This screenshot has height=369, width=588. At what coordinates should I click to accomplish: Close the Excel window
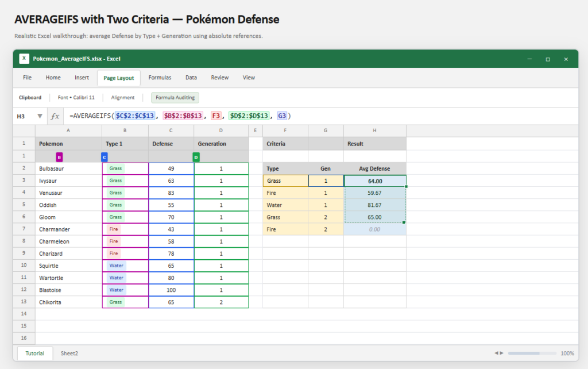tap(566, 59)
